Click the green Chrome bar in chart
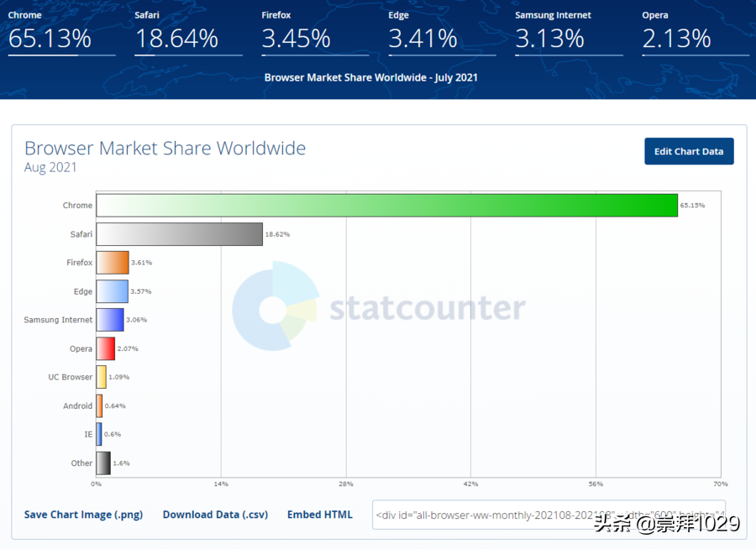The image size is (756, 549). pyautogui.click(x=386, y=206)
